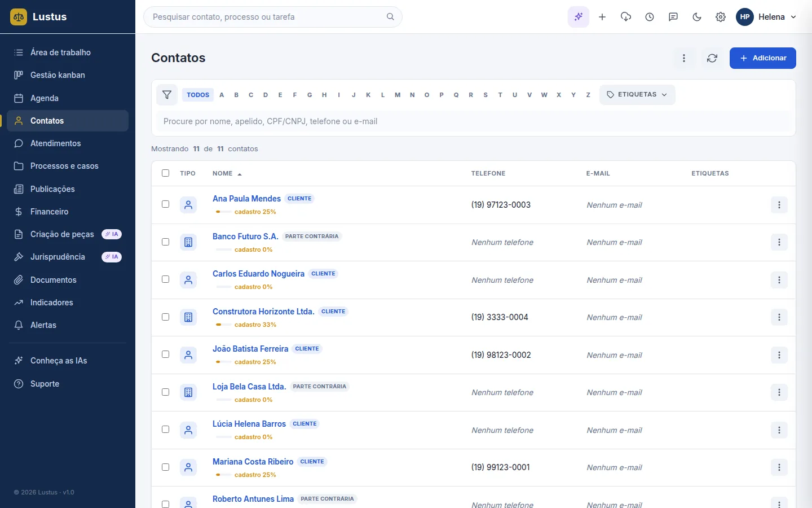This screenshot has width=812, height=508.
Task: Open page options three-dot menu beside refresh
Action: [x=684, y=58]
